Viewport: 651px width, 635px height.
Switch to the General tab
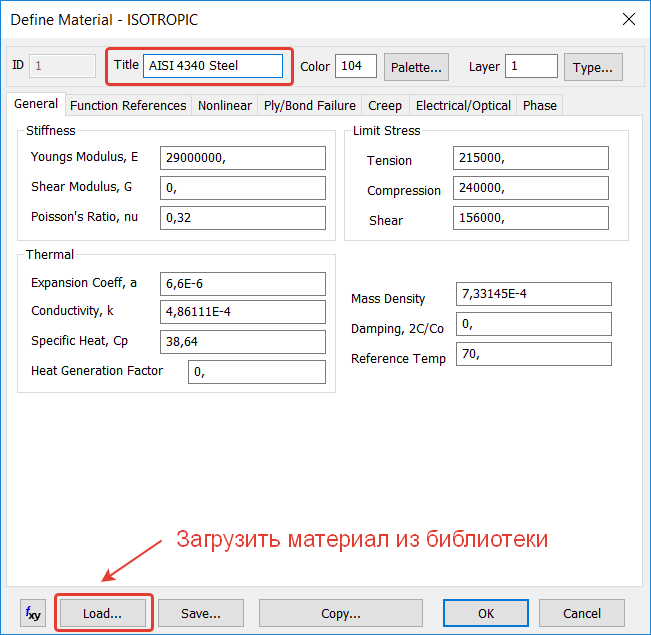[x=36, y=104]
